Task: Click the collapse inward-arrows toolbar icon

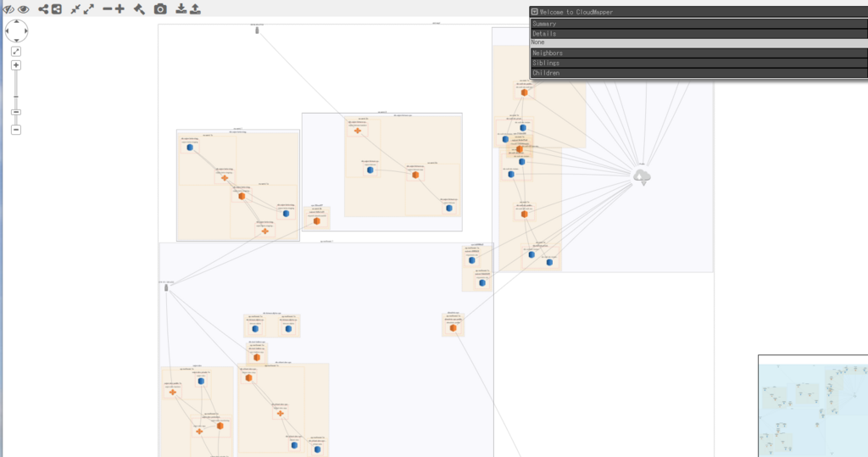Action: click(75, 8)
